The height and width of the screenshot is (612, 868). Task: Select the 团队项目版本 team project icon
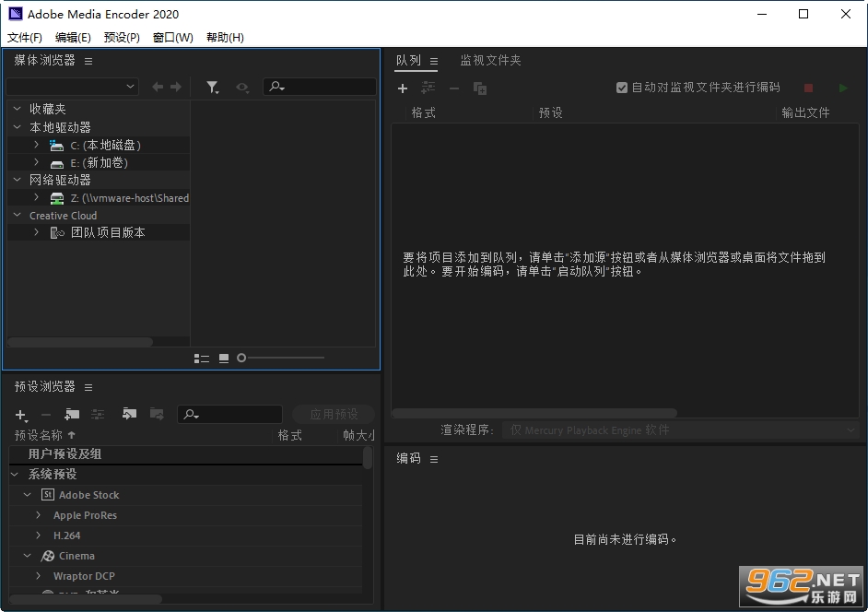pos(57,233)
